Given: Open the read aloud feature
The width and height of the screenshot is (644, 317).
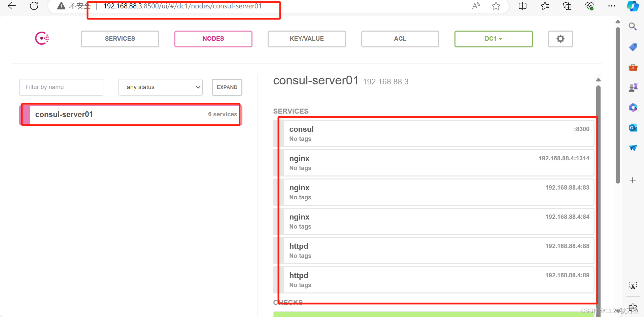Looking at the screenshot, I should click(476, 6).
